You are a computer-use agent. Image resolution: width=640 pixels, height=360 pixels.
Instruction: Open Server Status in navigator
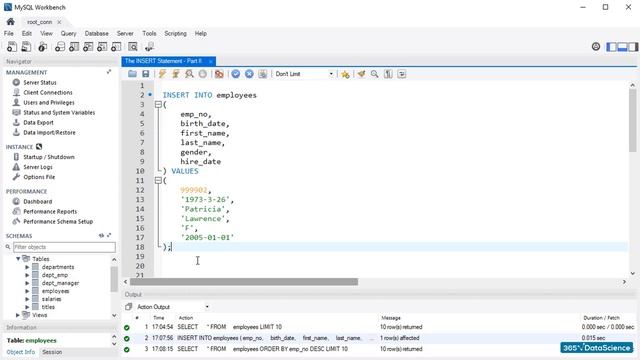(40, 82)
